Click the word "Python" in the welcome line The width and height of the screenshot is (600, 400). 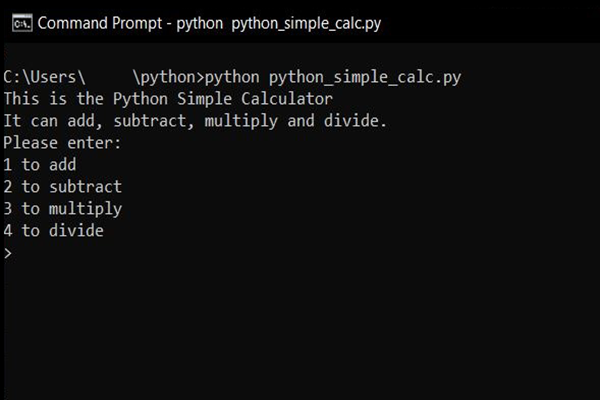140,100
